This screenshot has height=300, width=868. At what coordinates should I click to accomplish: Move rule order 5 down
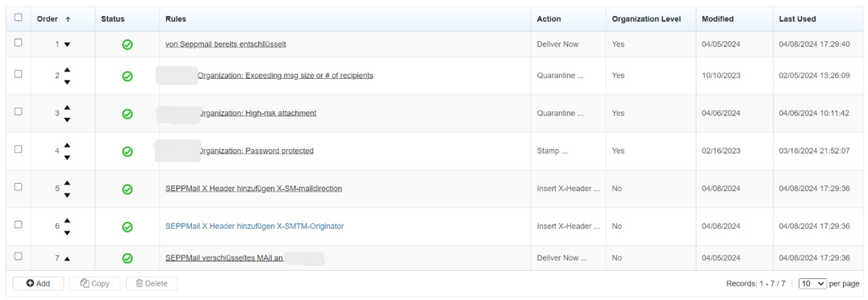[67, 195]
